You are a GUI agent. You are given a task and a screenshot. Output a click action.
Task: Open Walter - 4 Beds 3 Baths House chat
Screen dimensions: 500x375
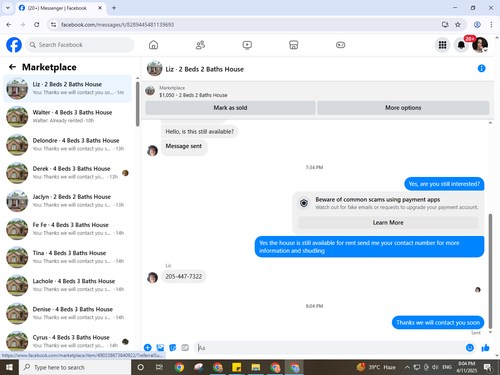click(x=67, y=116)
